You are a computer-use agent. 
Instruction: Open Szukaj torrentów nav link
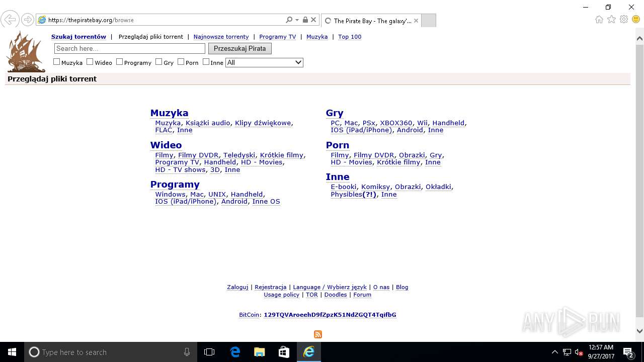(78, 37)
